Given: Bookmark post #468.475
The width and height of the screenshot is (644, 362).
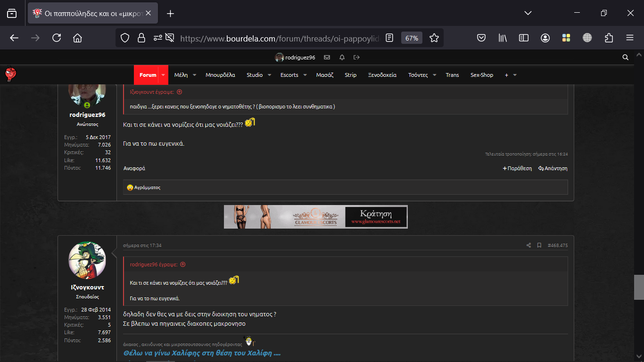Looking at the screenshot, I should click(x=539, y=246).
